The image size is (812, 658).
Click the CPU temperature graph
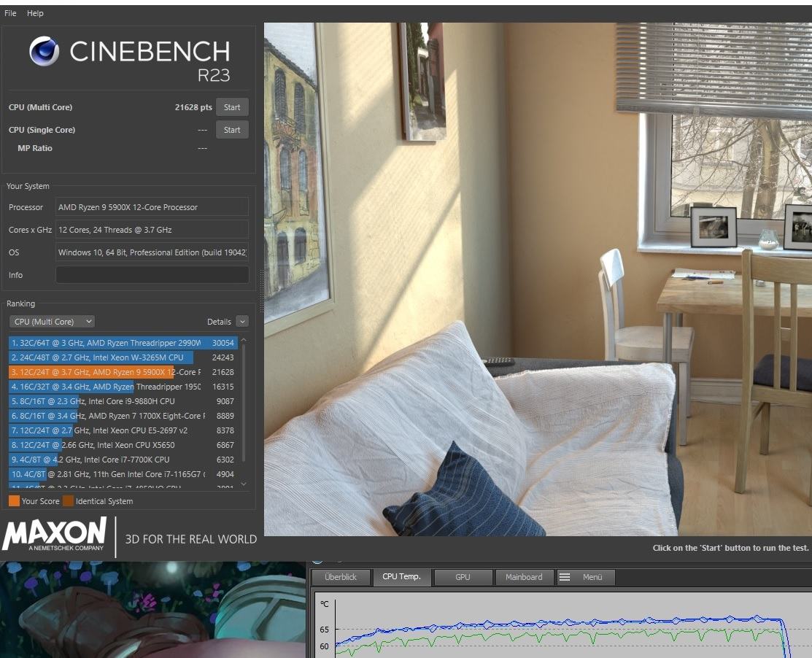pyautogui.click(x=563, y=625)
